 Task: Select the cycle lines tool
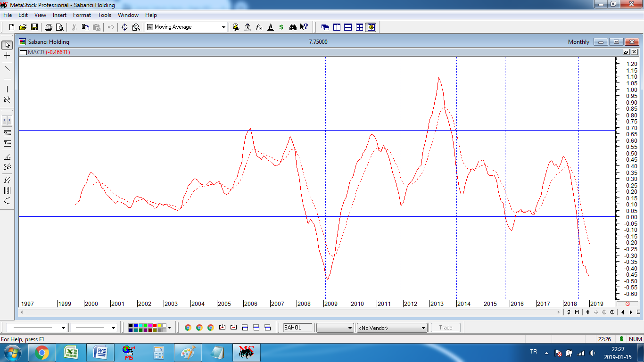[7, 191]
